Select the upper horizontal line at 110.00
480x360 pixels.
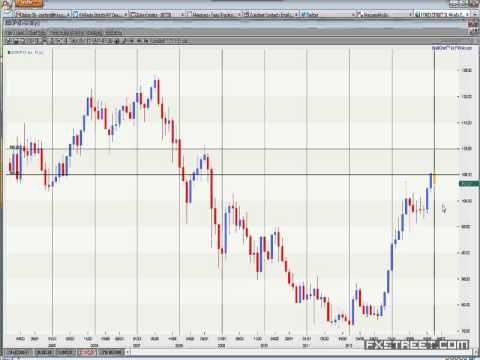233,149
